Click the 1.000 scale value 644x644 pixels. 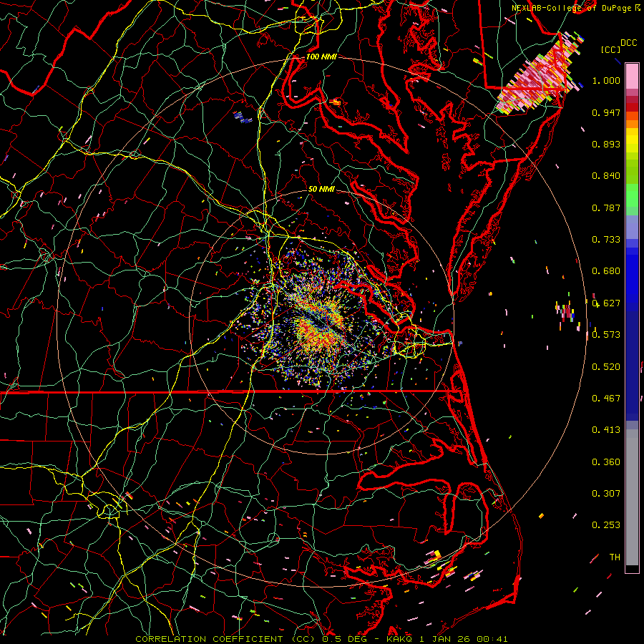pos(606,80)
